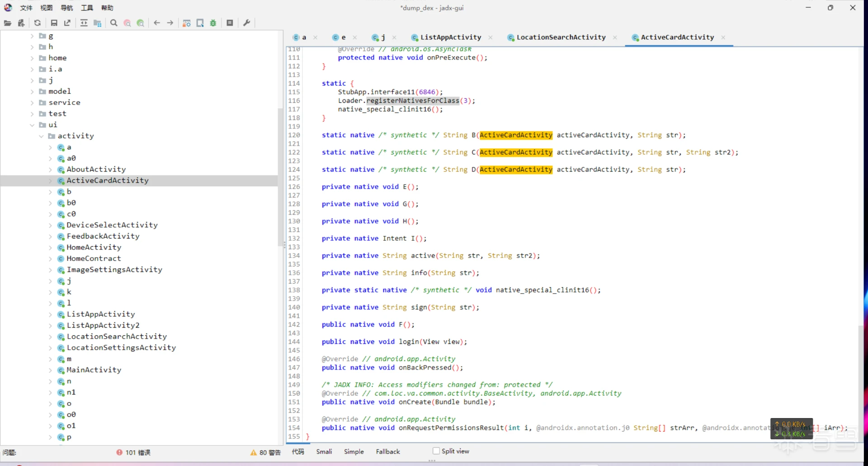This screenshot has height=466, width=868.
Task: Select MainActivity in the class tree
Action: [x=94, y=370]
